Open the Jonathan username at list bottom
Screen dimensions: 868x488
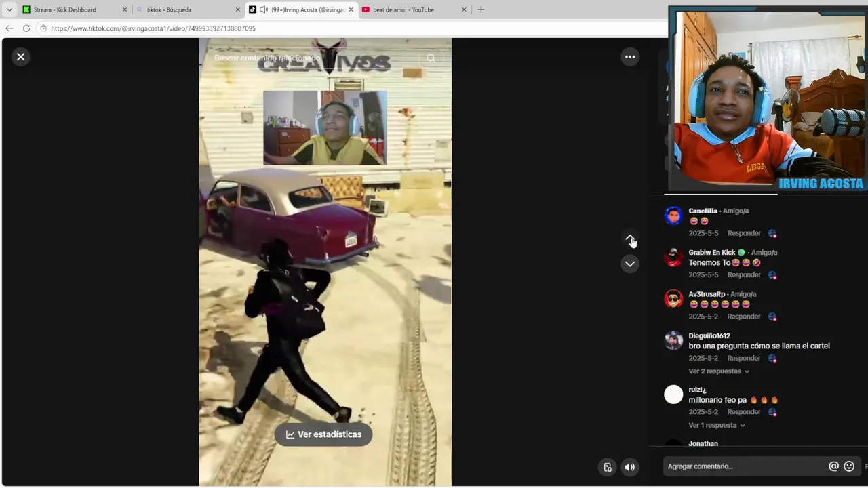(703, 443)
